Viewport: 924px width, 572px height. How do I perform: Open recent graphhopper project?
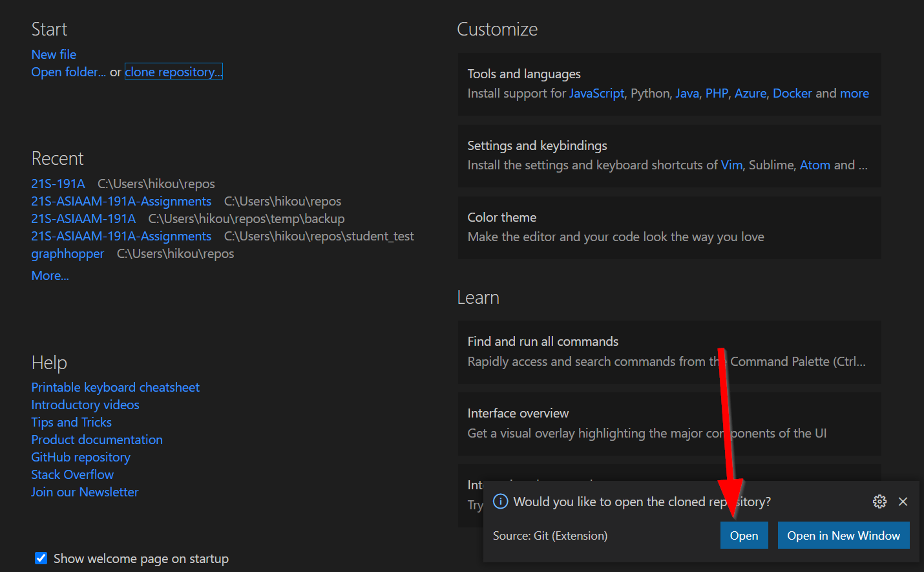tap(67, 253)
